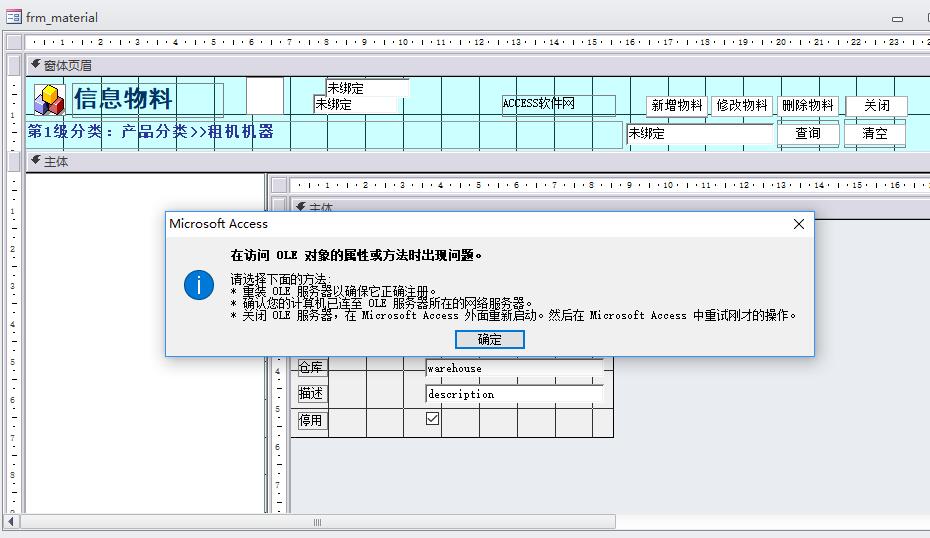Click the frm_material form icon in the title bar
The height and width of the screenshot is (538, 930).
[x=13, y=17]
